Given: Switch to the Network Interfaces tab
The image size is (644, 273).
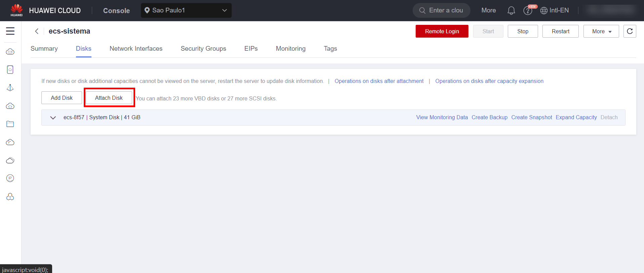Looking at the screenshot, I should coord(136,49).
